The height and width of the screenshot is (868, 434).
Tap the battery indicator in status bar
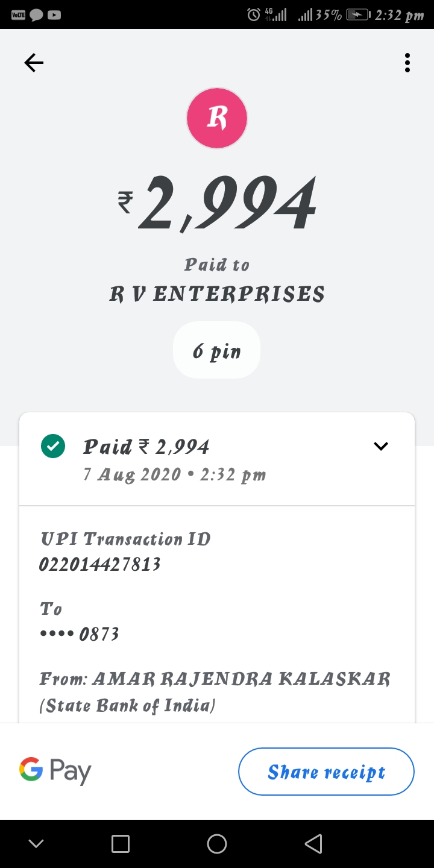358,14
